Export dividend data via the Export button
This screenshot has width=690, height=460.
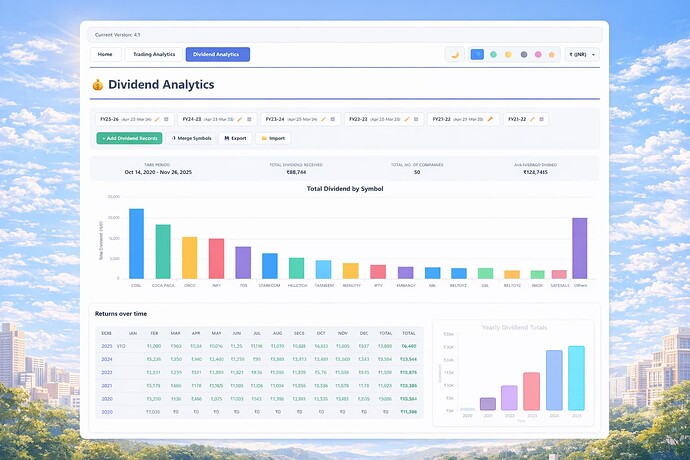(x=234, y=138)
